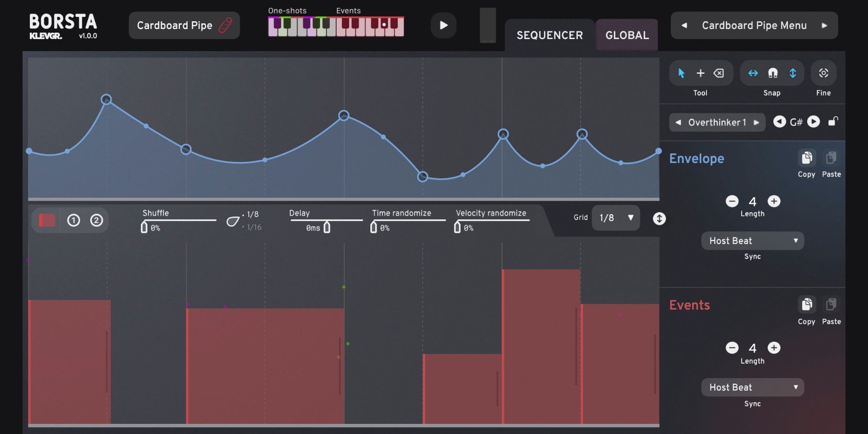Increase Envelope Length with plus

[x=774, y=201]
